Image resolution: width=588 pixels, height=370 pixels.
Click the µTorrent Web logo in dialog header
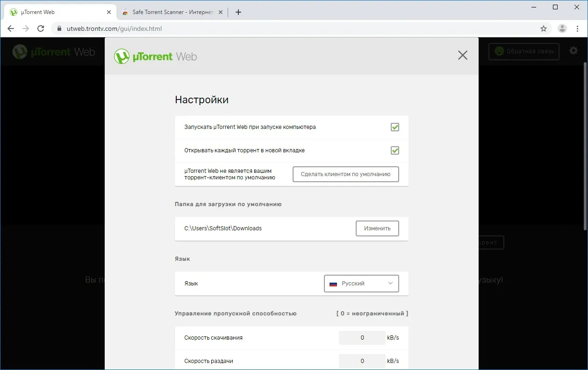click(x=156, y=57)
